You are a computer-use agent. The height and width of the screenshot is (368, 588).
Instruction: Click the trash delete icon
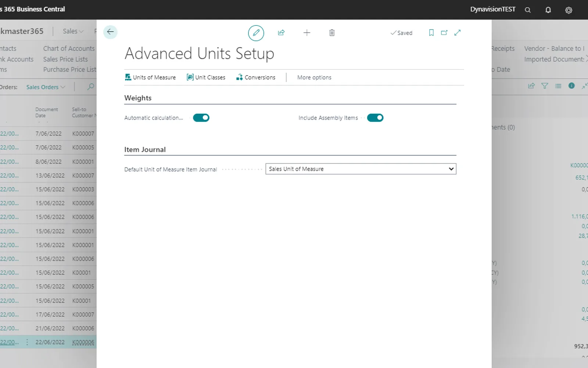coord(332,33)
